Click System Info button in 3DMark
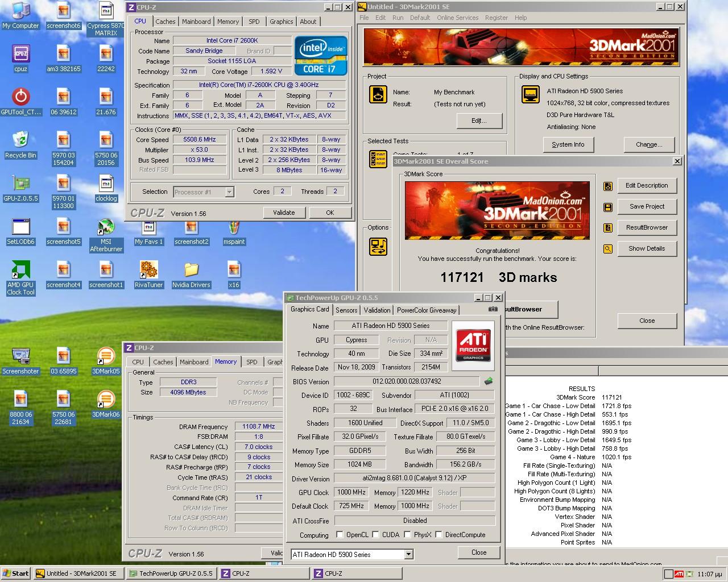728x582 pixels. 568,144
